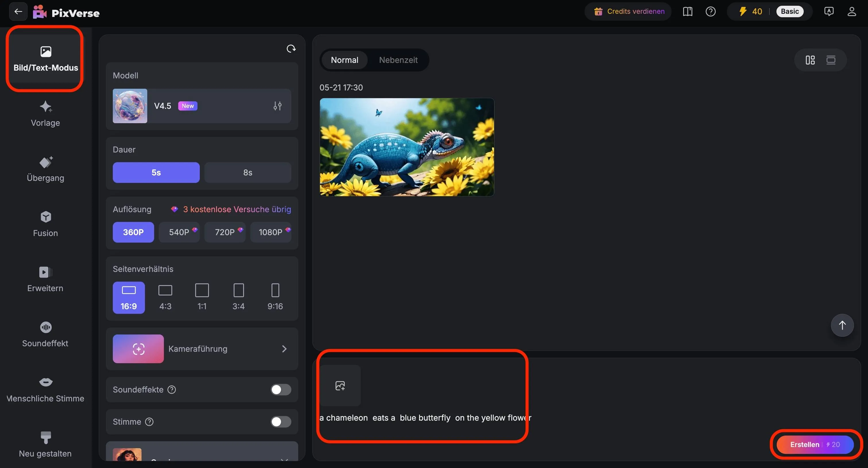868x468 pixels.
Task: Open the Fusion tool in the sidebar
Action: (x=45, y=224)
